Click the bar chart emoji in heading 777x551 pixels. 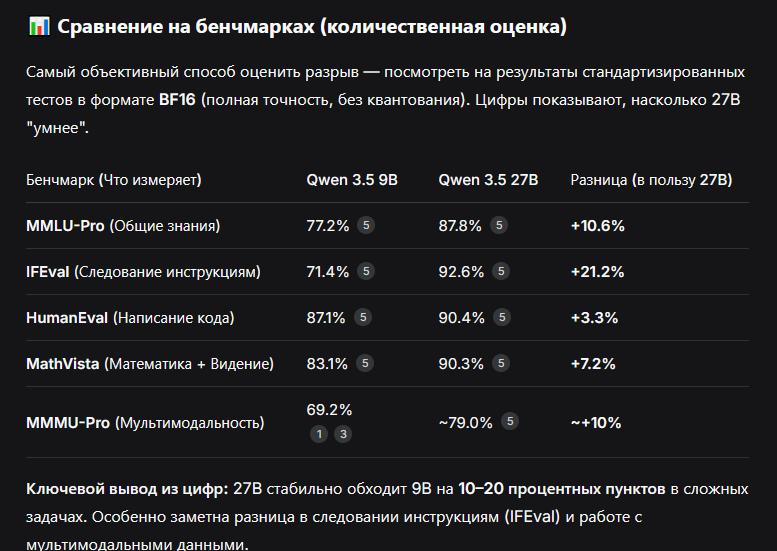tap(39, 26)
